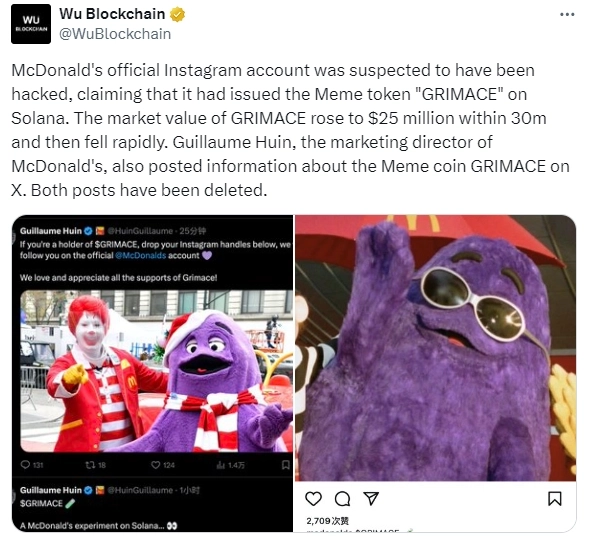
Task: Save the Instagram post with bookmark icon
Action: (554, 499)
